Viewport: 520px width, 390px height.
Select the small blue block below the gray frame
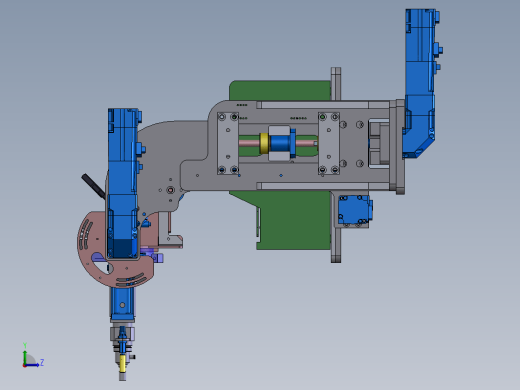pyautogui.click(x=354, y=210)
